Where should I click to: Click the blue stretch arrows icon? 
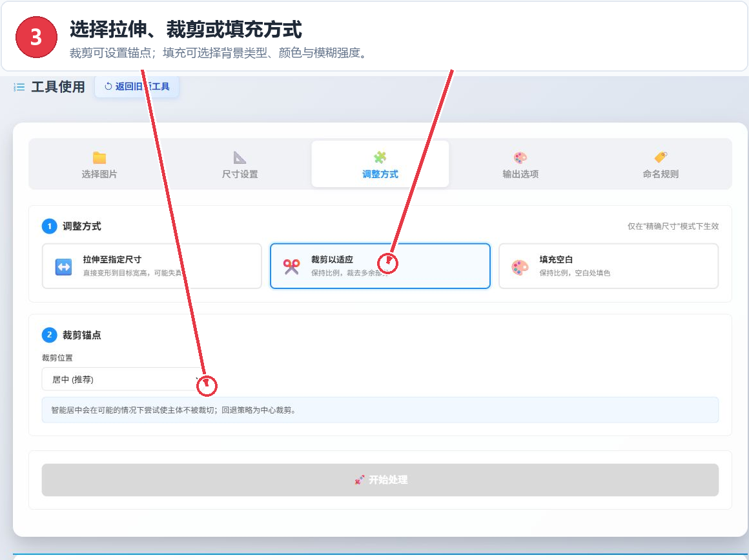click(x=63, y=267)
